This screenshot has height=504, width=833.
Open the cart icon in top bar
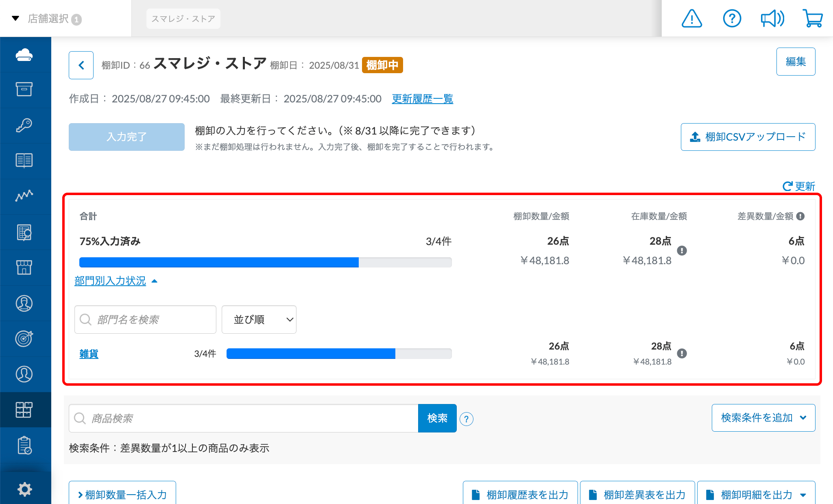coord(813,18)
